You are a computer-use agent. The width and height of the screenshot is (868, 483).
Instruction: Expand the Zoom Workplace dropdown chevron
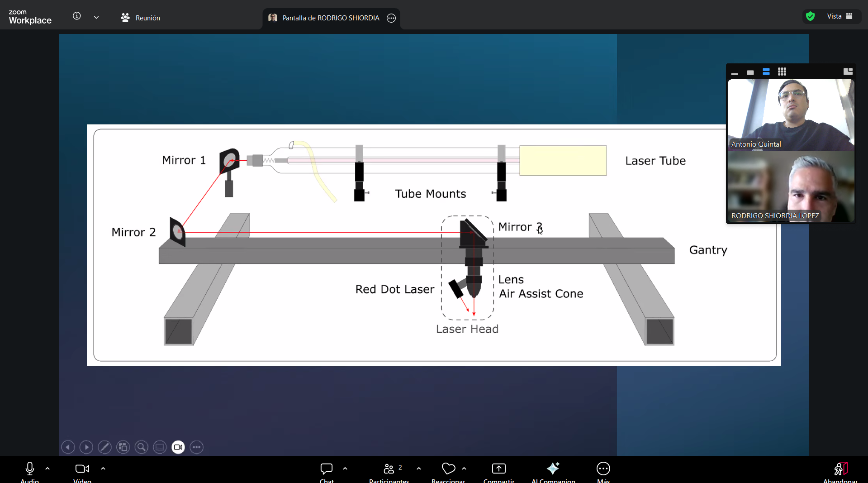[x=96, y=17]
